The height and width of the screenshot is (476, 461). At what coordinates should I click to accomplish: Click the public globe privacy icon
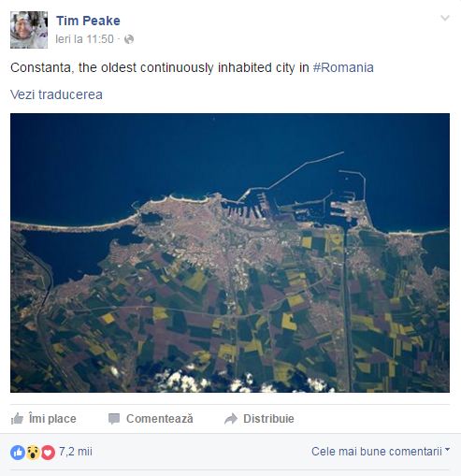tap(129, 39)
